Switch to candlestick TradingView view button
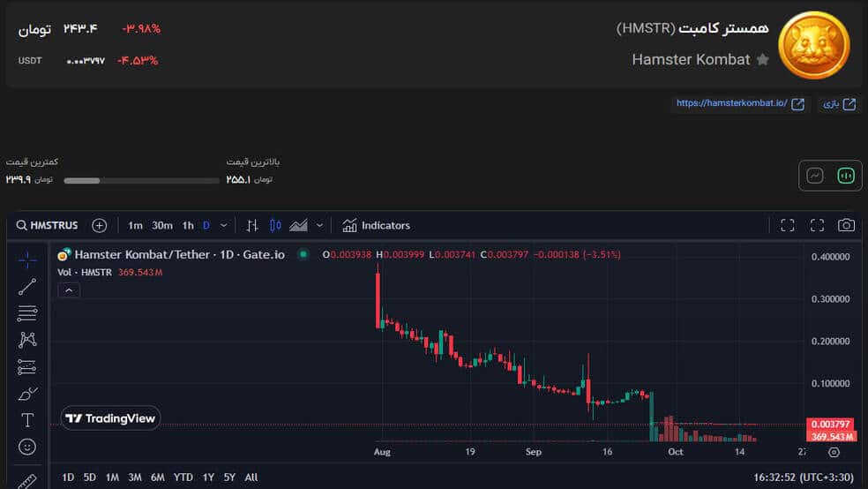This screenshot has height=489, width=868. [x=845, y=176]
